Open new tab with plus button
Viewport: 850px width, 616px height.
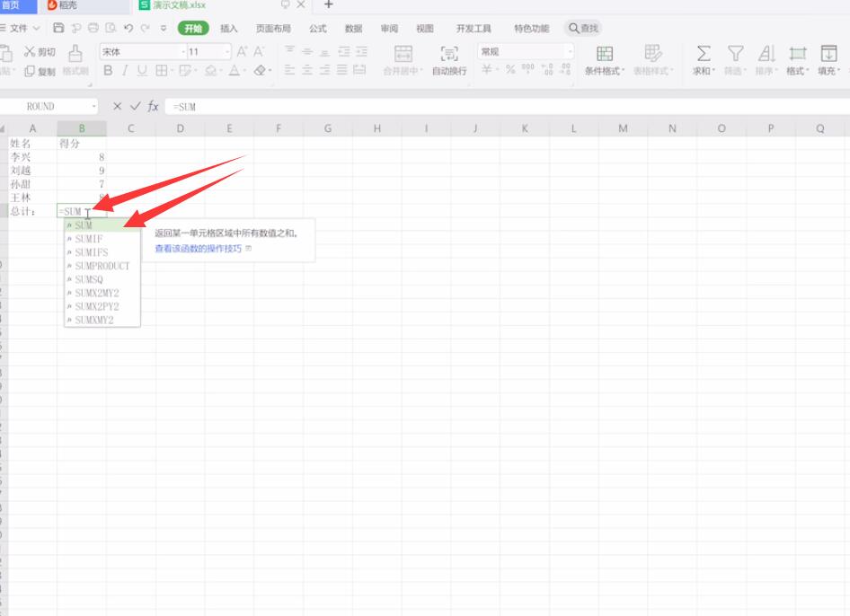click(x=328, y=4)
